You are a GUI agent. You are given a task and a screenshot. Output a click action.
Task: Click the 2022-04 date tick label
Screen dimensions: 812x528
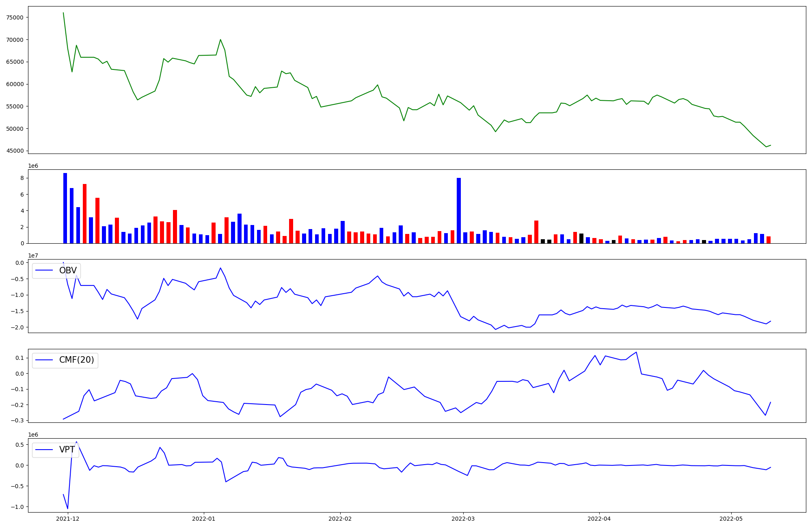coord(599,519)
